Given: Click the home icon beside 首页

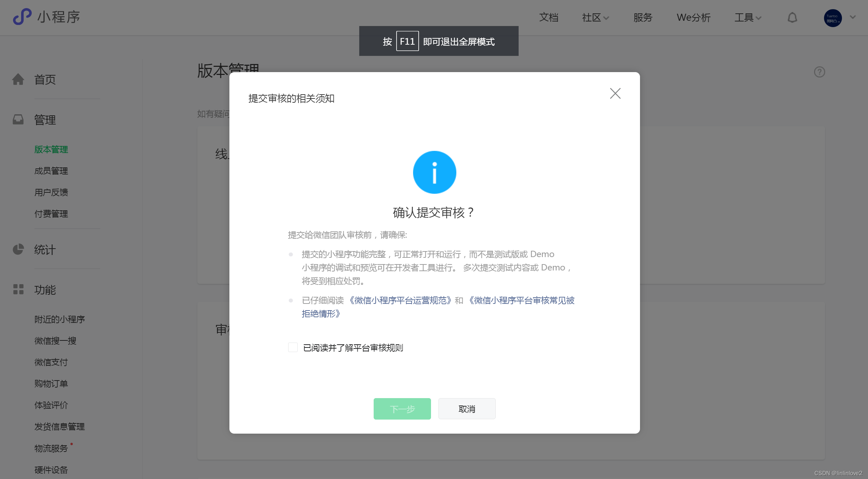Looking at the screenshot, I should pos(18,79).
